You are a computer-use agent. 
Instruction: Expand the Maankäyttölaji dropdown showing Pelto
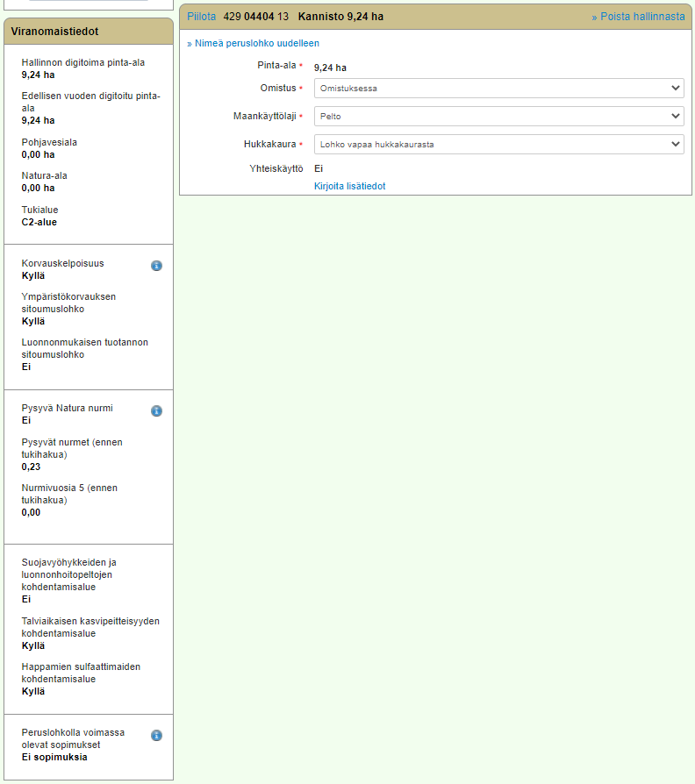pos(498,117)
